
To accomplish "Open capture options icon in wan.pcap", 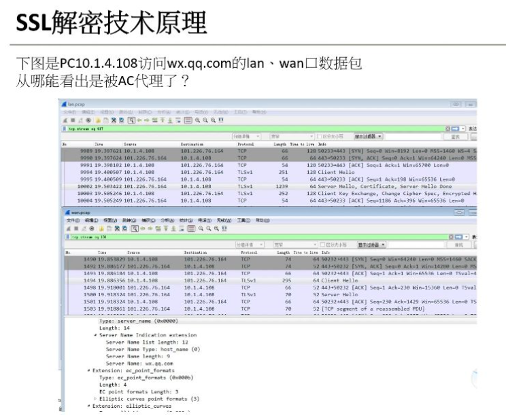I will coord(92,228).
